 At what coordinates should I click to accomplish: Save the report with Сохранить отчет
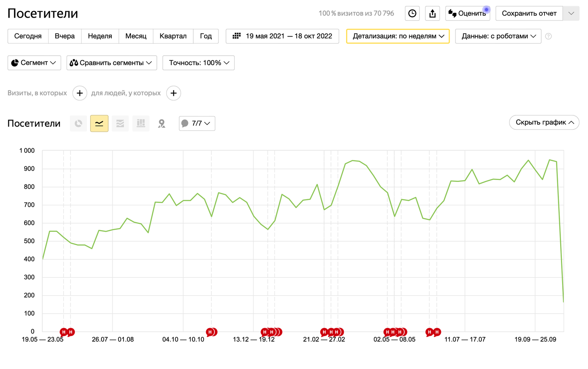(529, 13)
